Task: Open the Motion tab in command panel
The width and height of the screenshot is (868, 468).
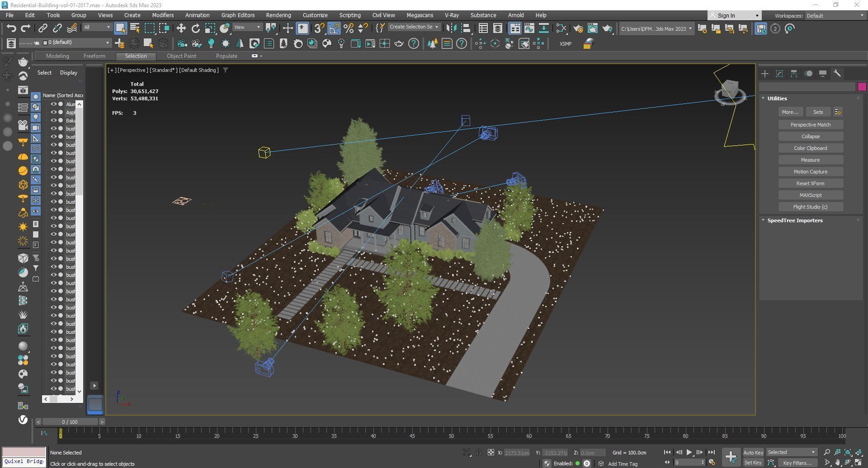Action: pos(808,74)
